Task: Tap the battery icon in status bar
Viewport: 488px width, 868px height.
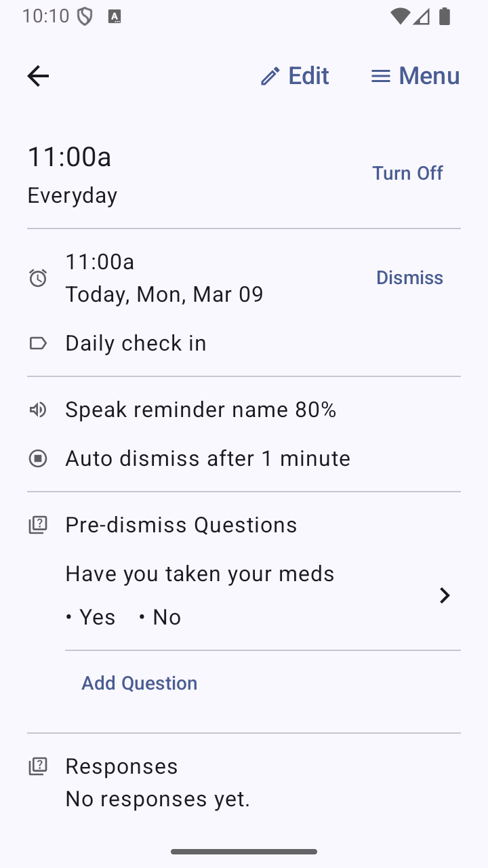Action: (x=445, y=16)
